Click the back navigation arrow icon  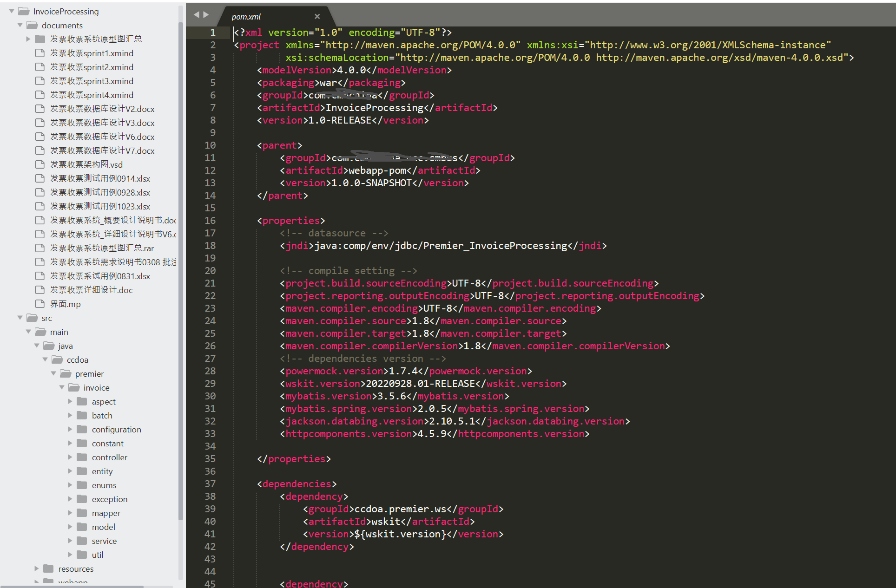(x=197, y=14)
